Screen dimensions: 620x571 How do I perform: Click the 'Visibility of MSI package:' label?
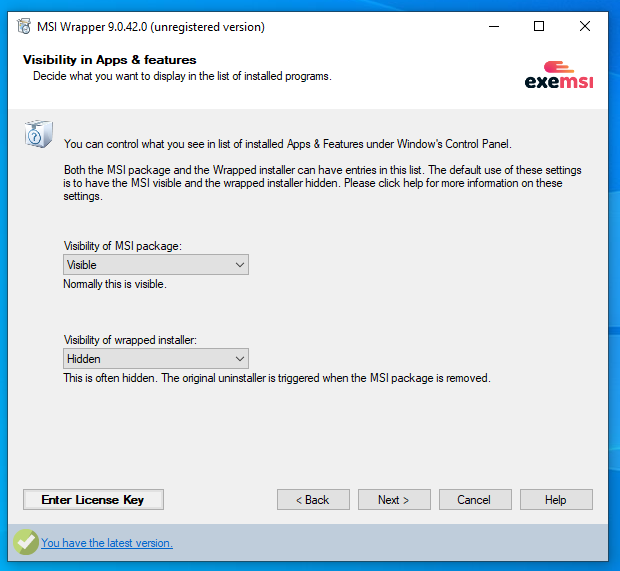(x=123, y=246)
